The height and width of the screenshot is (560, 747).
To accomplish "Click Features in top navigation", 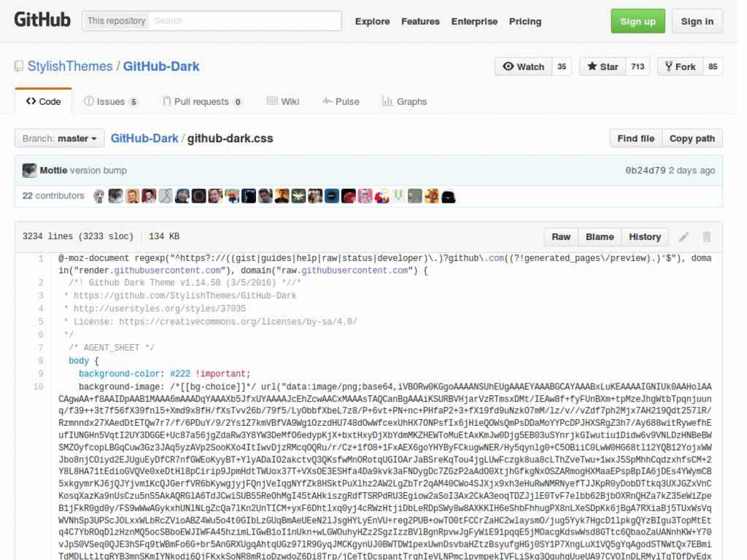I will pos(420,21).
